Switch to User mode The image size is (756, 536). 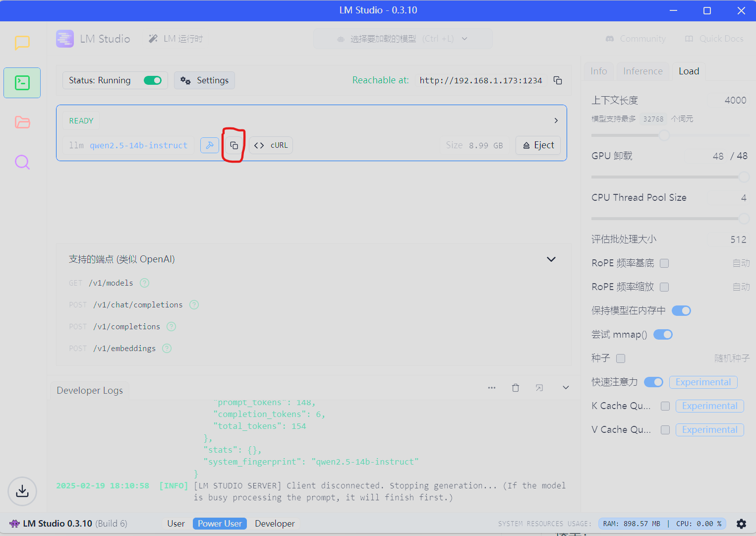[x=176, y=524]
